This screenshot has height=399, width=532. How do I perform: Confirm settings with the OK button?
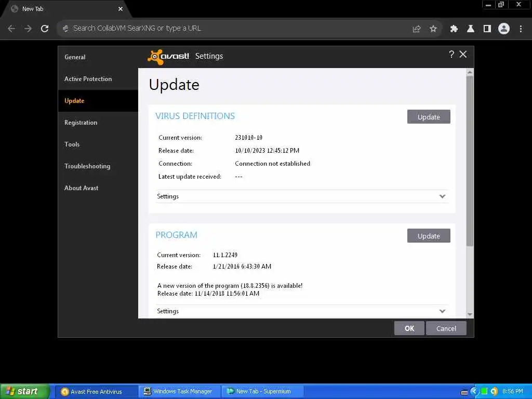coord(409,328)
